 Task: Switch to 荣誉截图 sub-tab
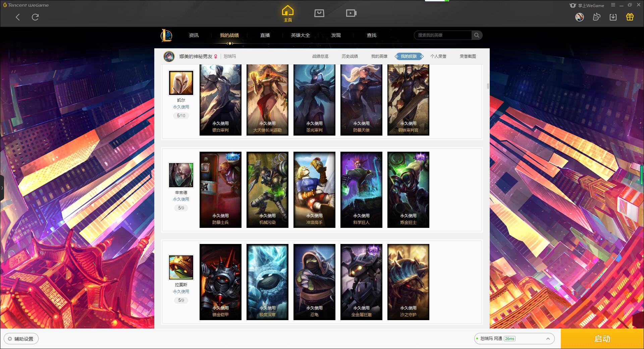[x=468, y=56]
